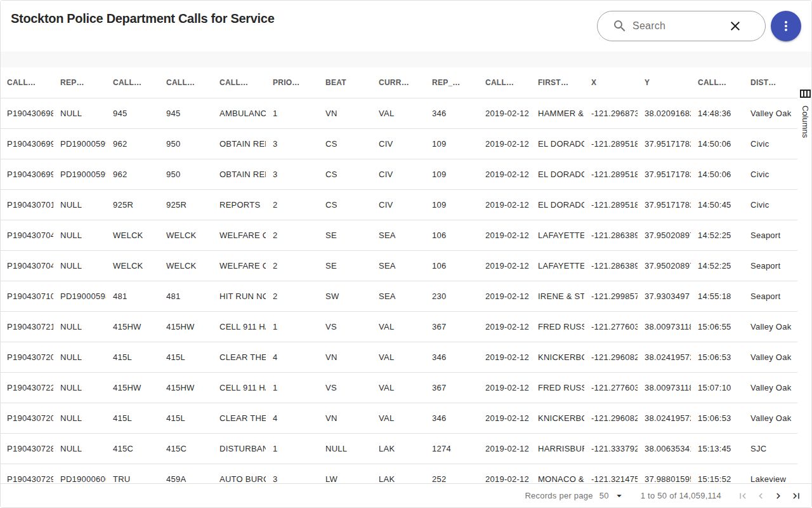Sort by the X column header
This screenshot has width=812, height=508.
(594, 83)
